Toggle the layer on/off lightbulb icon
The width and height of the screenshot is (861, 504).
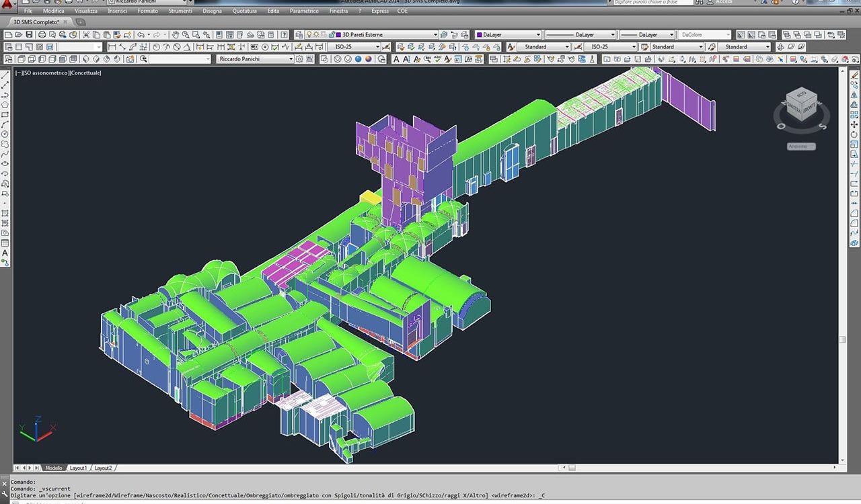pyautogui.click(x=308, y=34)
